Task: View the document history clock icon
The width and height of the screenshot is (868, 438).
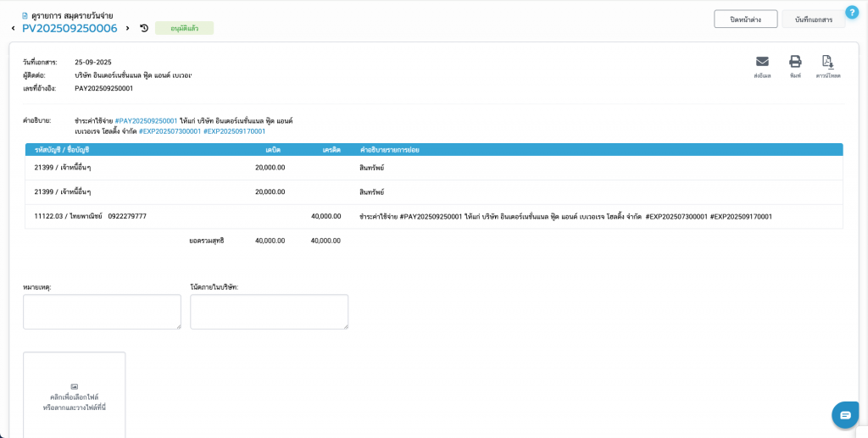Action: click(144, 28)
